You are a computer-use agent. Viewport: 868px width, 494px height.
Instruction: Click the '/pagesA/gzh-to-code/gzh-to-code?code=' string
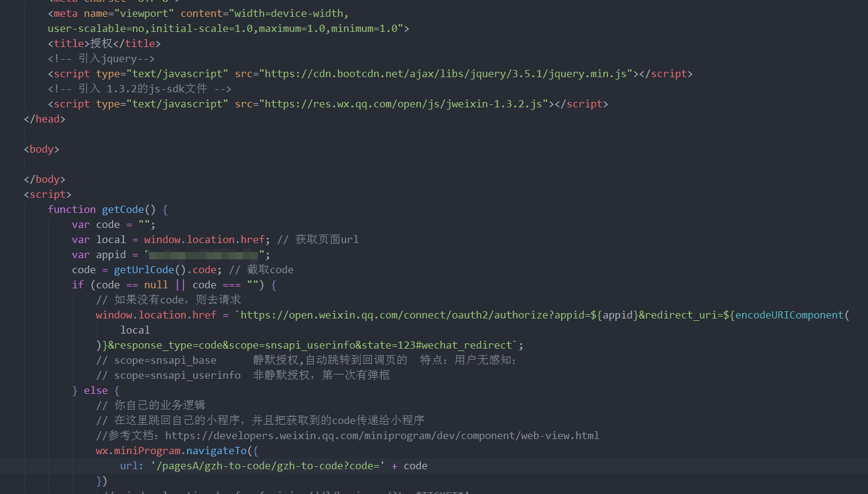tap(268, 466)
